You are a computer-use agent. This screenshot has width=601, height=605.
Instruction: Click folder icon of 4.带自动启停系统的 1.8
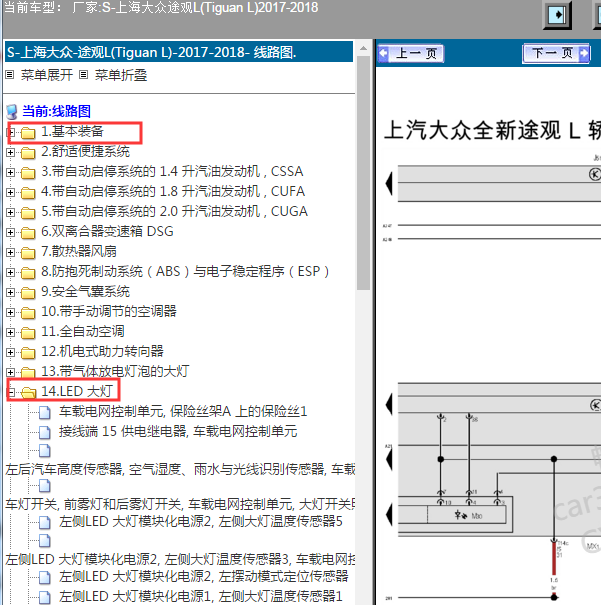28,193
